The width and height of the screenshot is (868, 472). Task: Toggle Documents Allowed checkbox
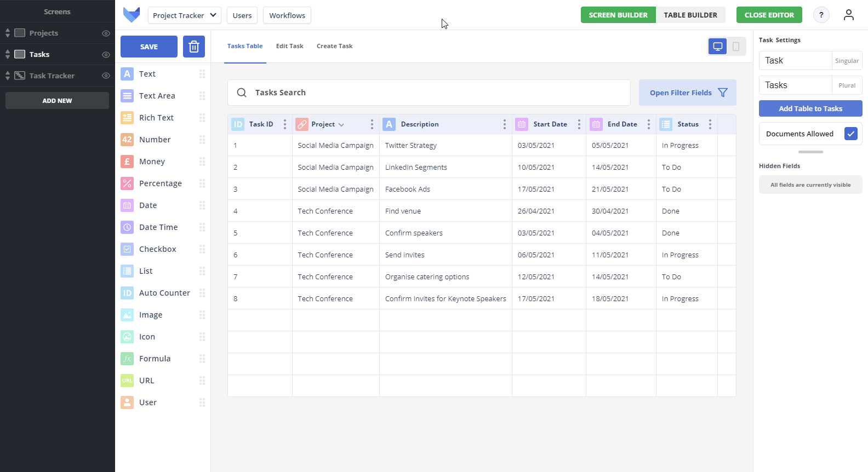coord(851,134)
